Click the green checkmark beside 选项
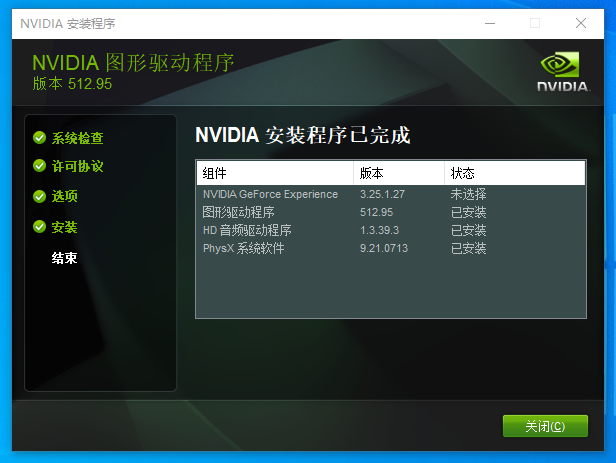Image resolution: width=616 pixels, height=463 pixels. [x=39, y=196]
